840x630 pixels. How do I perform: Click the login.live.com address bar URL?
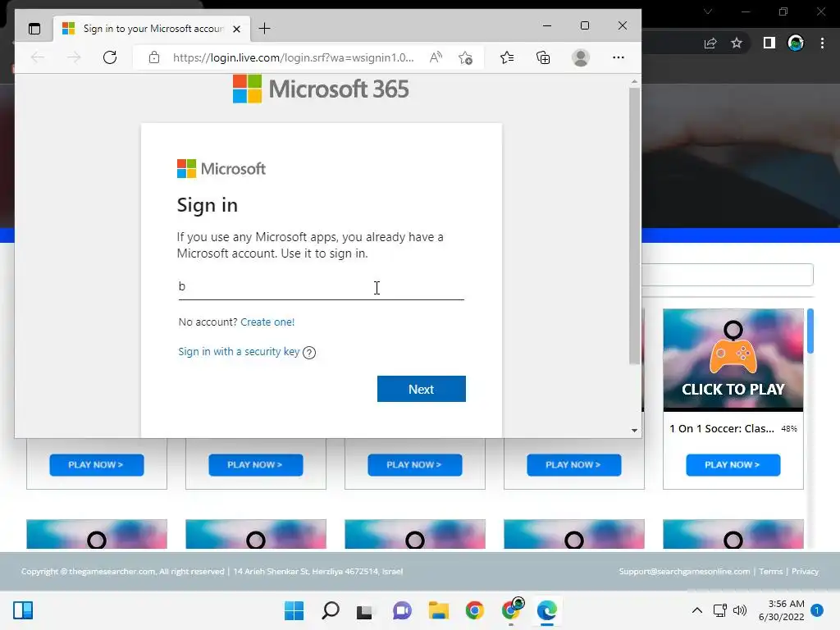point(293,57)
